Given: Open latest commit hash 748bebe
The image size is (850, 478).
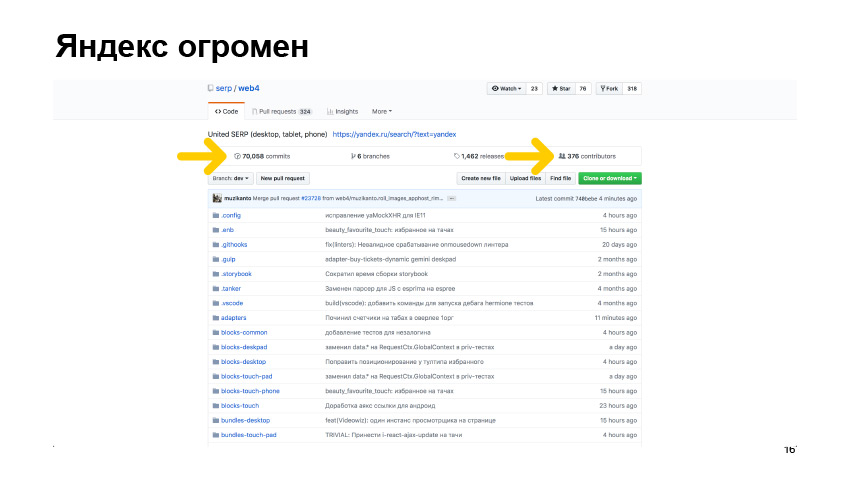Looking at the screenshot, I should tap(586, 198).
